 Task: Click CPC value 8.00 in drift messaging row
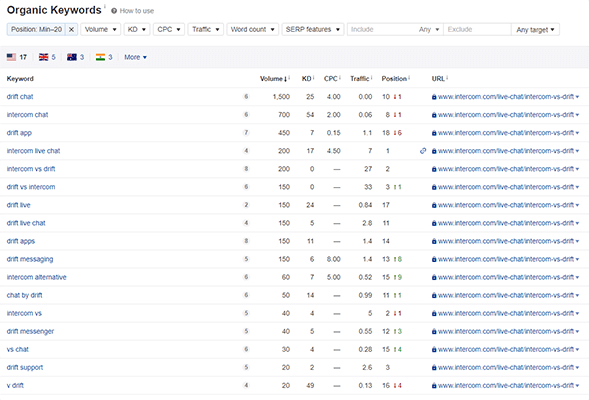(x=334, y=259)
